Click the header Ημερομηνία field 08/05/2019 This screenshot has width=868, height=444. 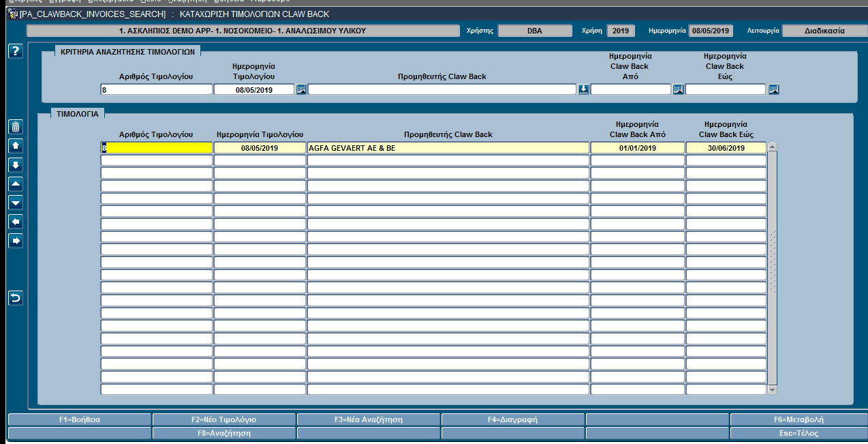click(711, 31)
